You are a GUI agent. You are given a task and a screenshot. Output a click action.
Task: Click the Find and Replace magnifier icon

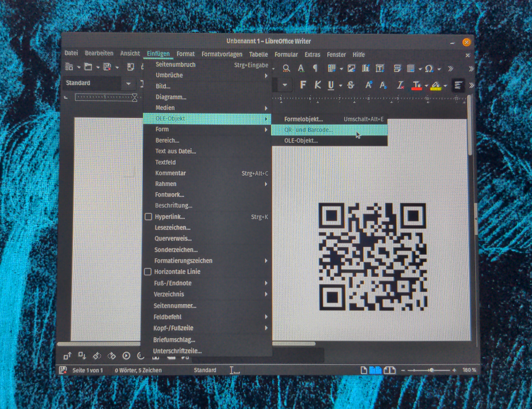[x=286, y=69]
